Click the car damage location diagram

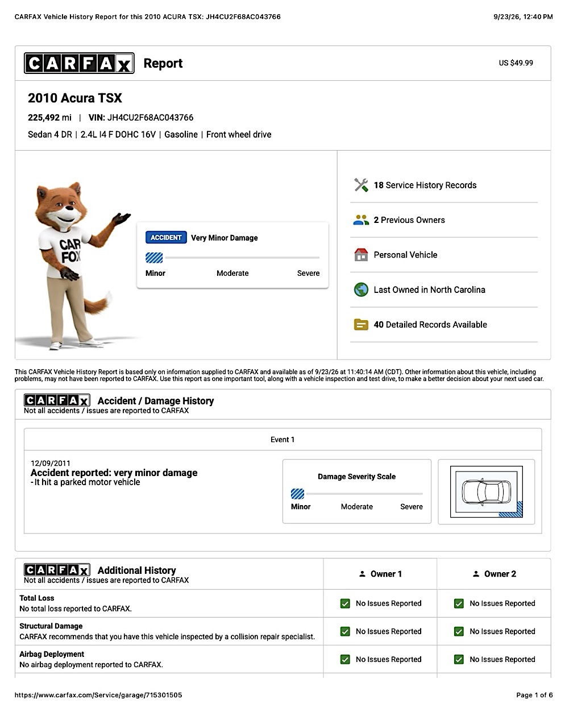tap(487, 492)
